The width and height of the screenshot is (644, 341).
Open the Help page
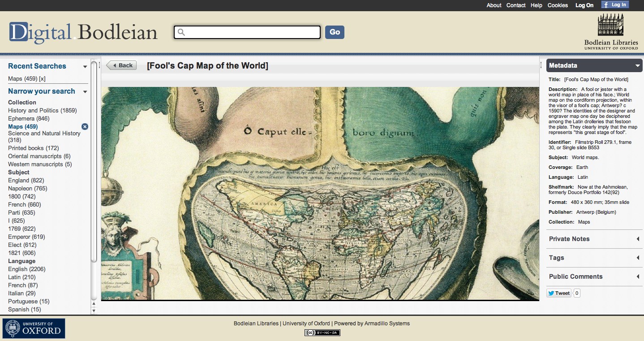coord(537,5)
